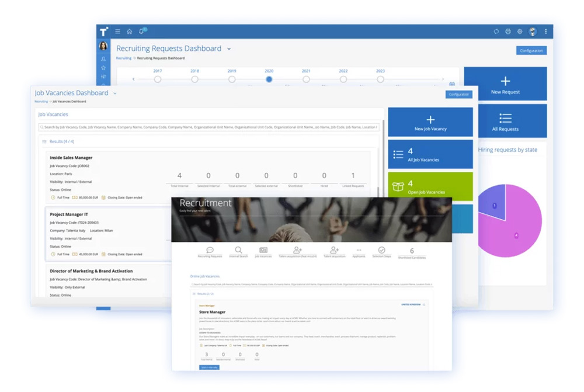Viewport: 584px width, 392px height.
Task: Expand Job Vacancies Dashboard title dropdown
Action: (x=115, y=93)
